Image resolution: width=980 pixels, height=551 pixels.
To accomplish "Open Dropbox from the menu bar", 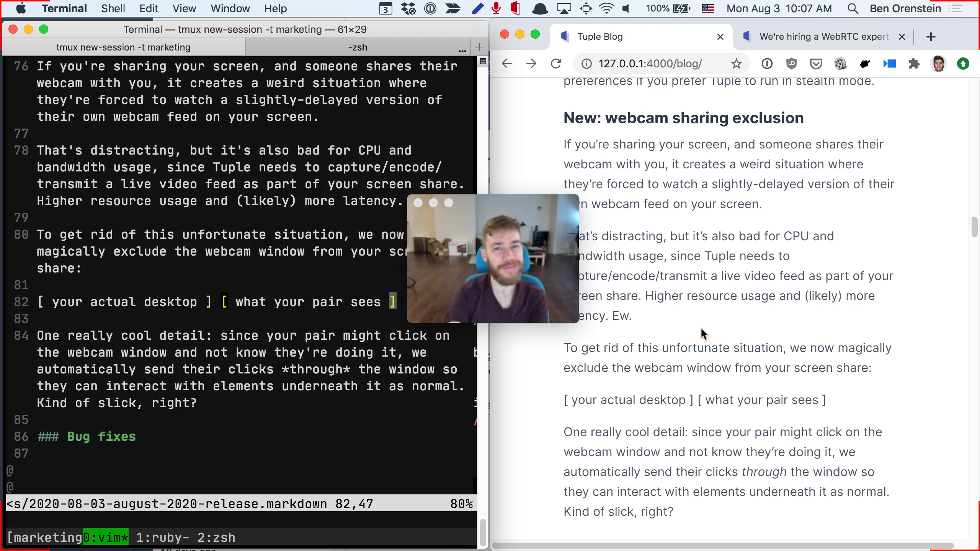I will 407,8.
